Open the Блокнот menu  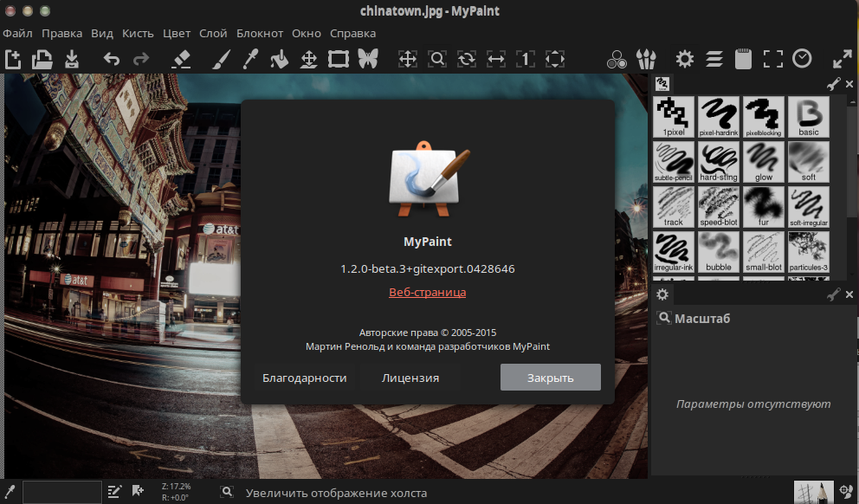(x=260, y=34)
